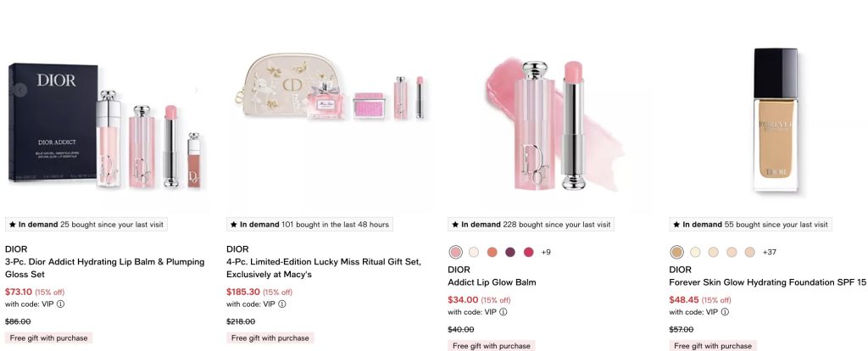
Task: Open info icon beside VIP code for $34.00 item
Action: [504, 312]
